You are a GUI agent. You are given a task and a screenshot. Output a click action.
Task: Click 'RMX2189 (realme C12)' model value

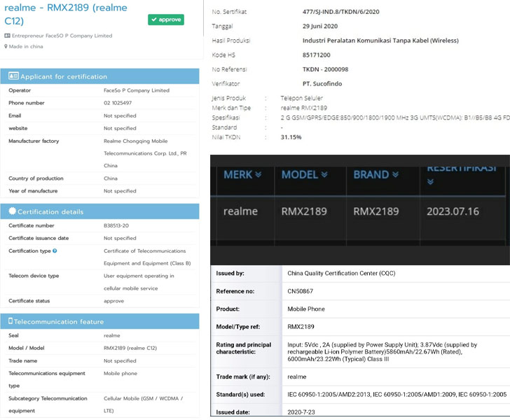(130, 348)
